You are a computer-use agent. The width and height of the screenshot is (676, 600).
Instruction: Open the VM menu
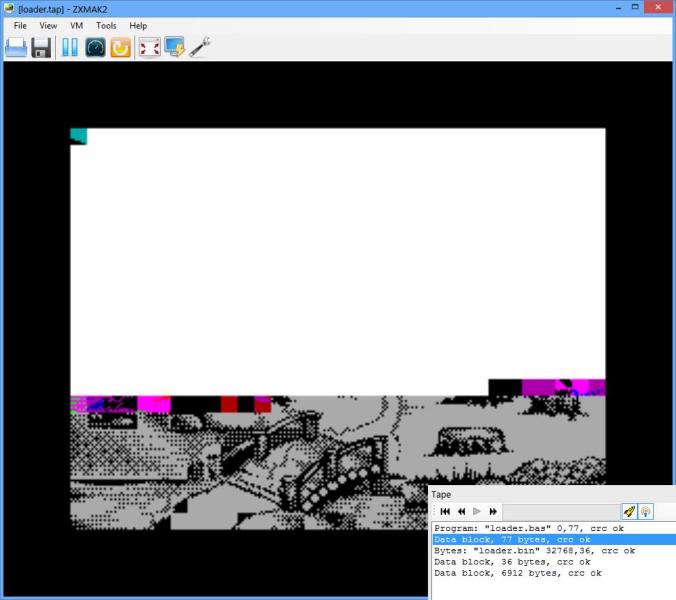pyautogui.click(x=77, y=25)
